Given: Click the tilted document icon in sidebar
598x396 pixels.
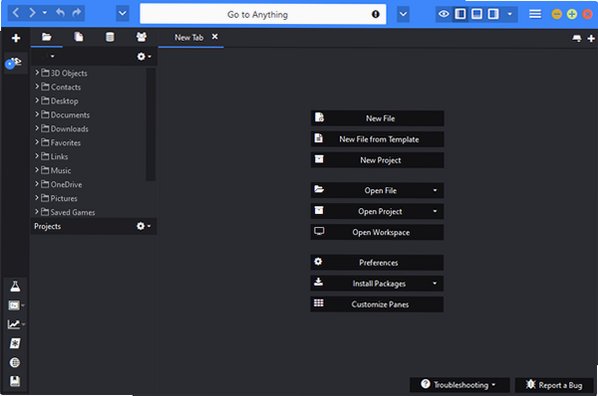Looking at the screenshot, I should (15, 343).
